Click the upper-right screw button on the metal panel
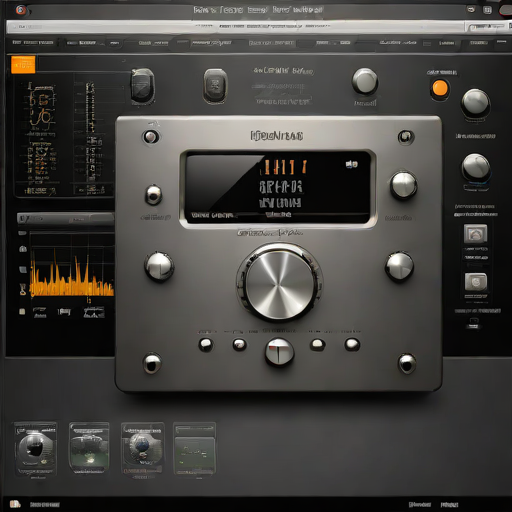 pyautogui.click(x=406, y=137)
